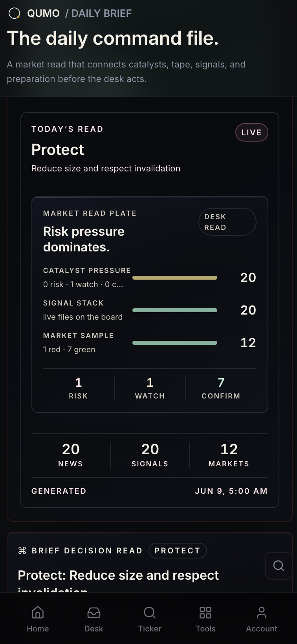
Task: Open the Home tab icon
Action: point(38,612)
